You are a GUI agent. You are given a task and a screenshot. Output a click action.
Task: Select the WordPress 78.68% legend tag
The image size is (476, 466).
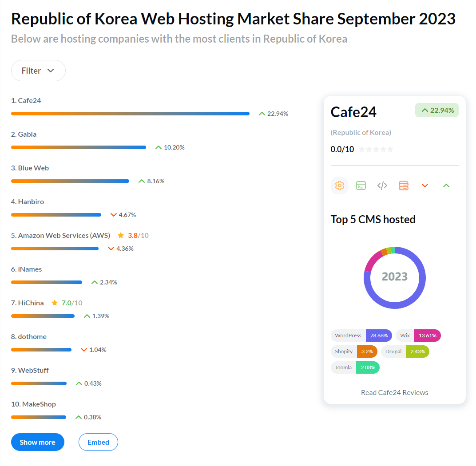coord(361,336)
